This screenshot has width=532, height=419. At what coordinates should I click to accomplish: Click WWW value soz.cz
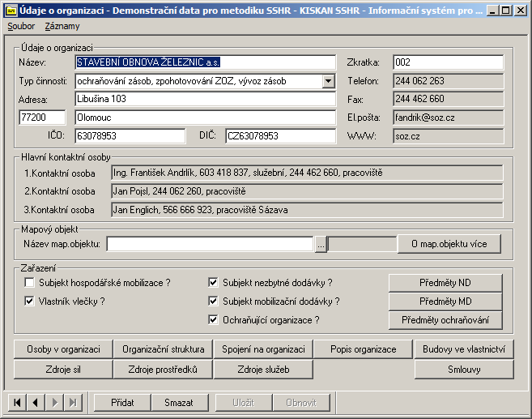click(x=449, y=136)
